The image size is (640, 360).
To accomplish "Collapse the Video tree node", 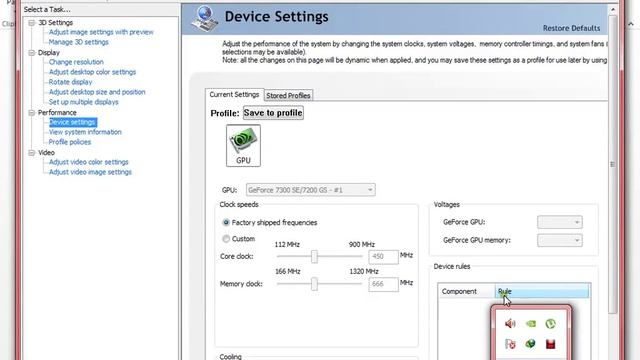I will (32, 153).
